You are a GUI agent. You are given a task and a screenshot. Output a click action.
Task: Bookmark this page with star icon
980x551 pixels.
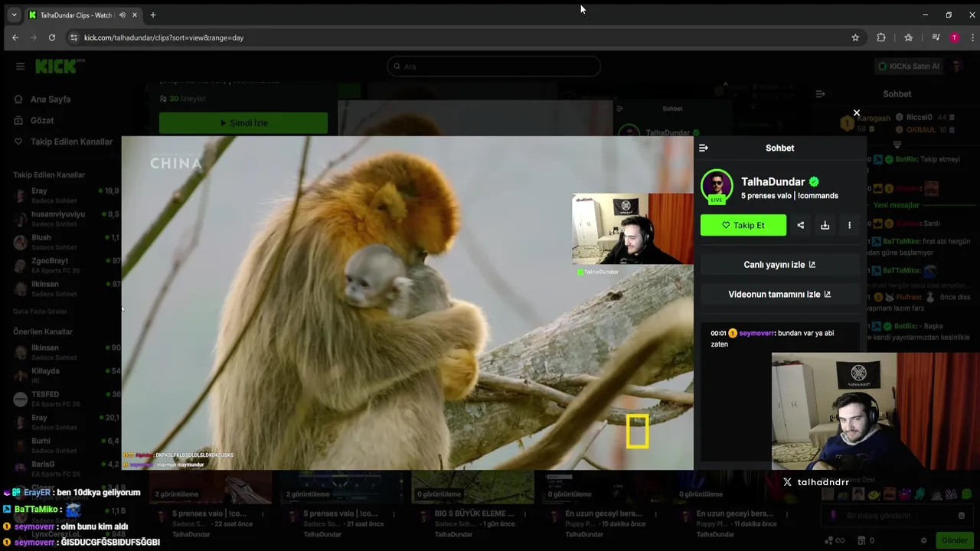coord(855,37)
